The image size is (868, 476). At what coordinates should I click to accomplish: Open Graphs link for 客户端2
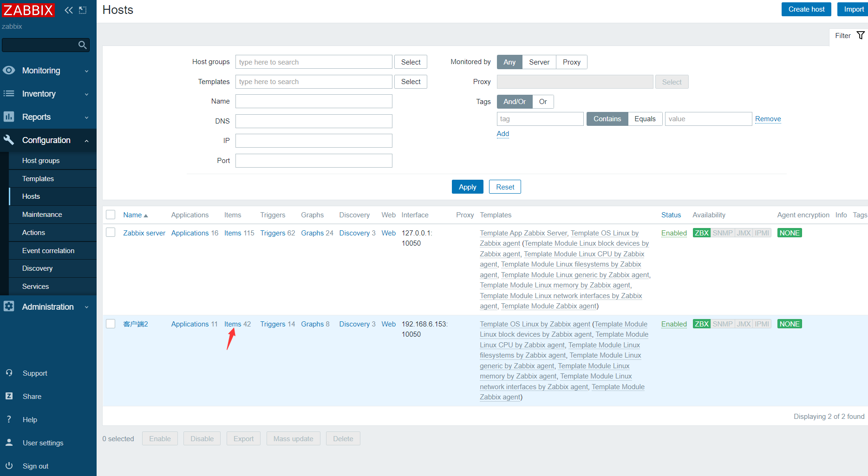coord(312,324)
